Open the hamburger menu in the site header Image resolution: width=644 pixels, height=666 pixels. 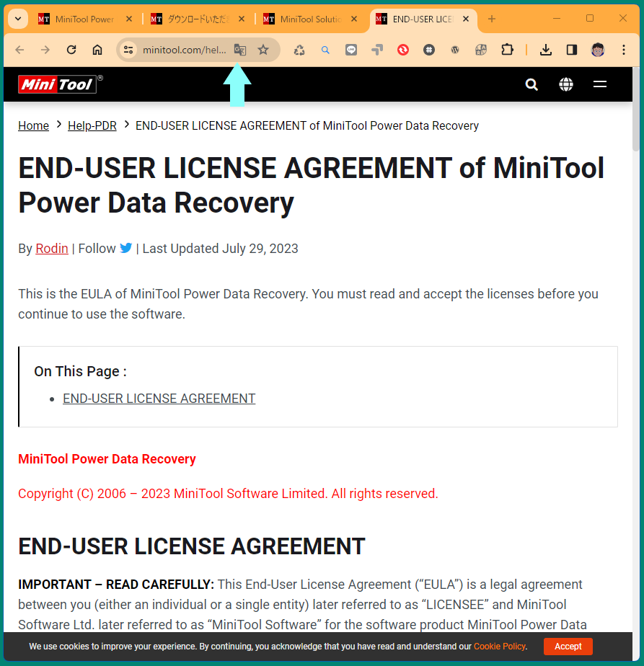[600, 84]
